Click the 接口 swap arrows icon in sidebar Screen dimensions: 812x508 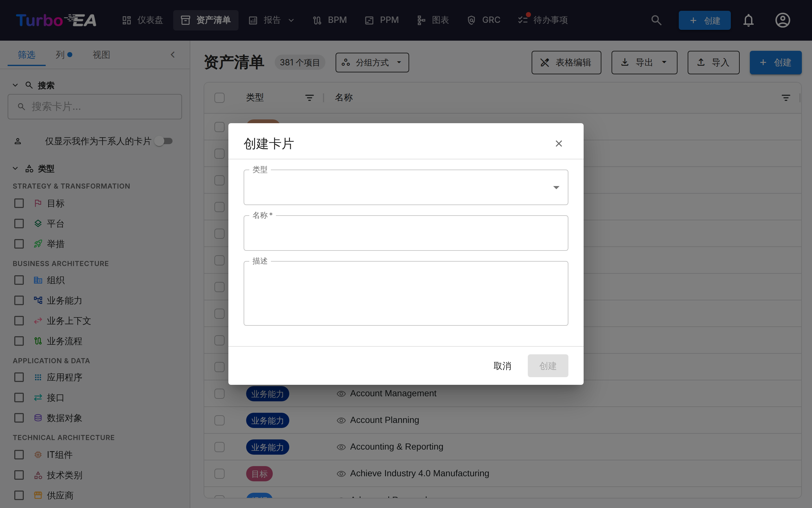(x=38, y=398)
